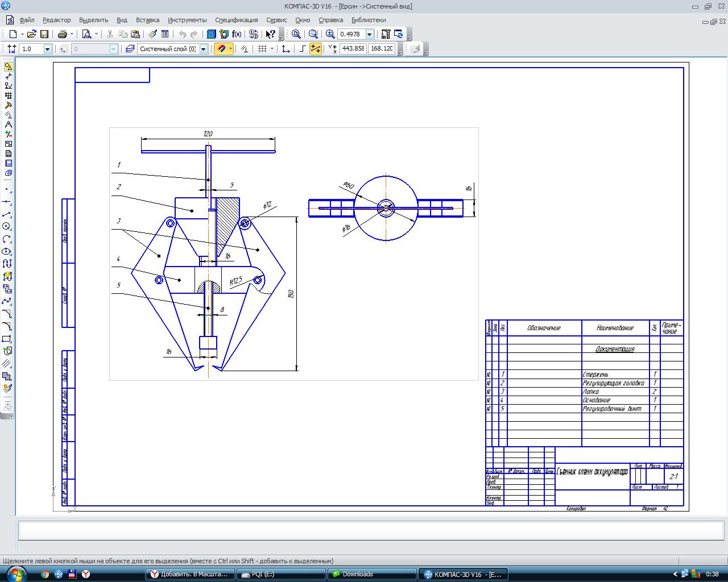This screenshot has height=582, width=728.
Task: Expand the Системный слой layer dropdown
Action: pyautogui.click(x=203, y=49)
